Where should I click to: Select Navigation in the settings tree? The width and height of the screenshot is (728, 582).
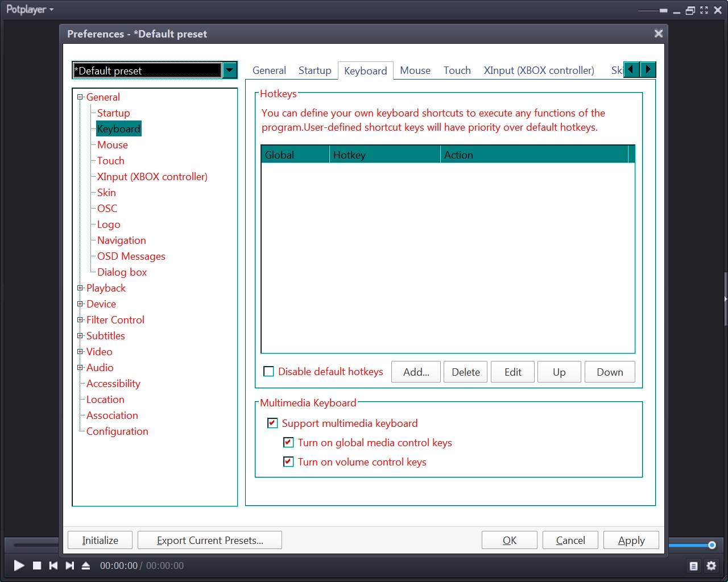click(x=122, y=240)
